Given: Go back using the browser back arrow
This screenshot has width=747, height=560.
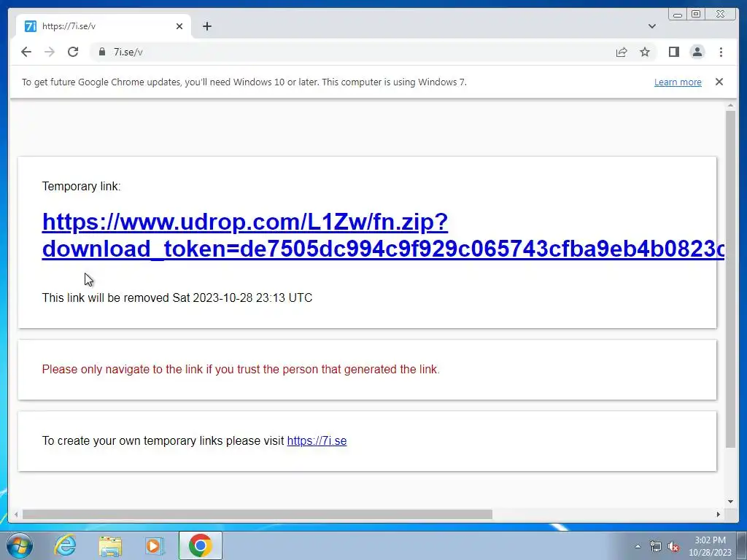Looking at the screenshot, I should 26,52.
